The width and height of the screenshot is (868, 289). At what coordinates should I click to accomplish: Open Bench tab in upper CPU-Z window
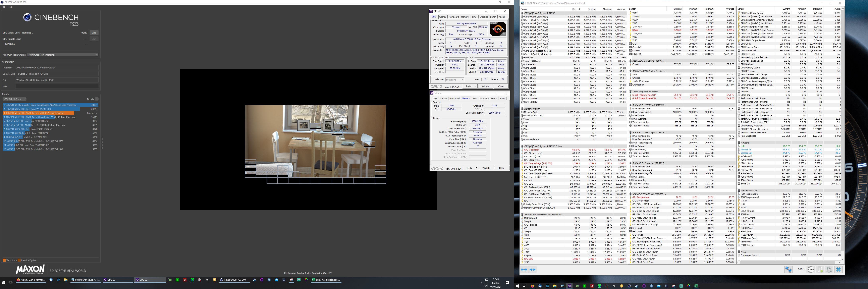pos(493,17)
